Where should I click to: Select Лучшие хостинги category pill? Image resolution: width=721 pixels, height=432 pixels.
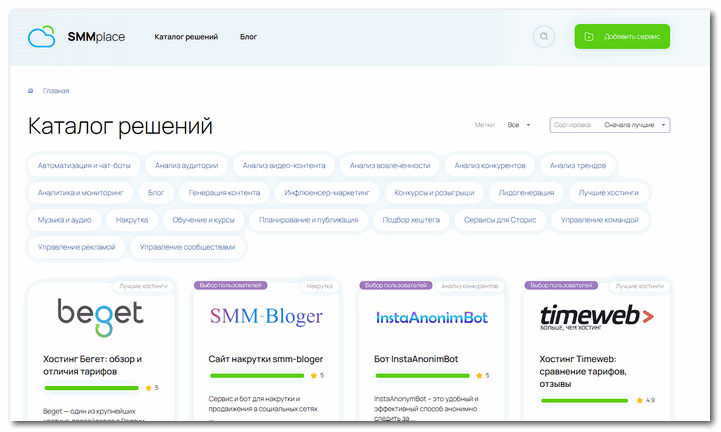[x=608, y=192]
